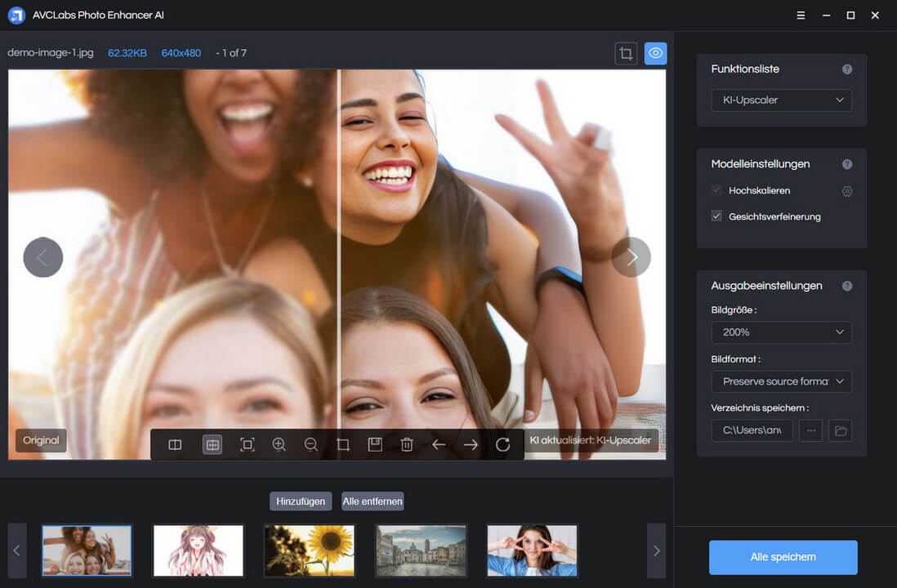Open the output folder icon

point(841,430)
